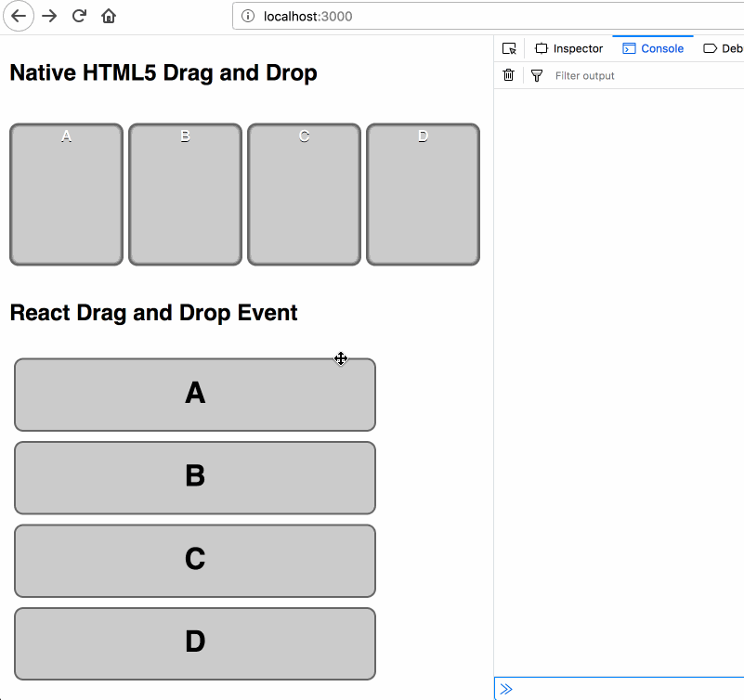The width and height of the screenshot is (744, 700).
Task: Clear the console output with trash icon
Action: pos(508,75)
